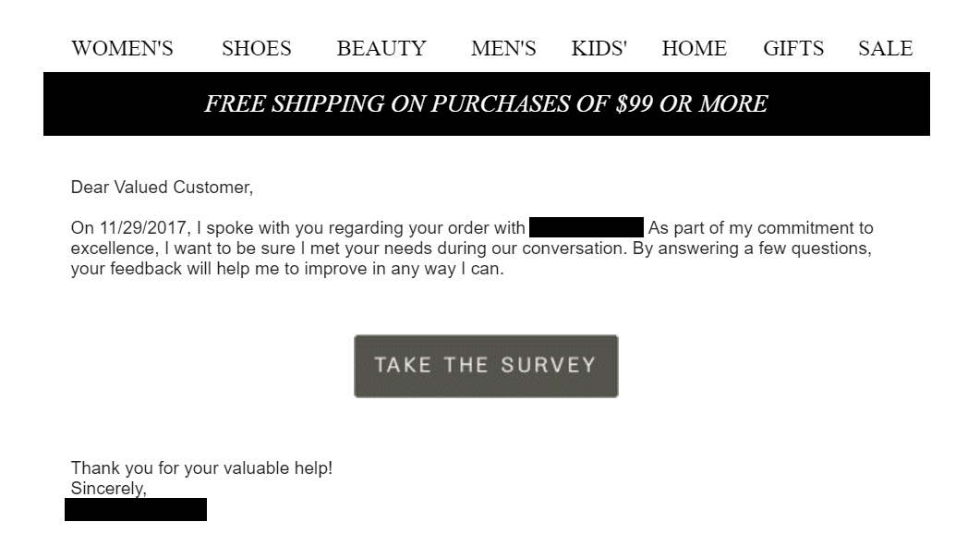Click '$99' in the shipping banner
The width and height of the screenshot is (980, 534).
634,103
